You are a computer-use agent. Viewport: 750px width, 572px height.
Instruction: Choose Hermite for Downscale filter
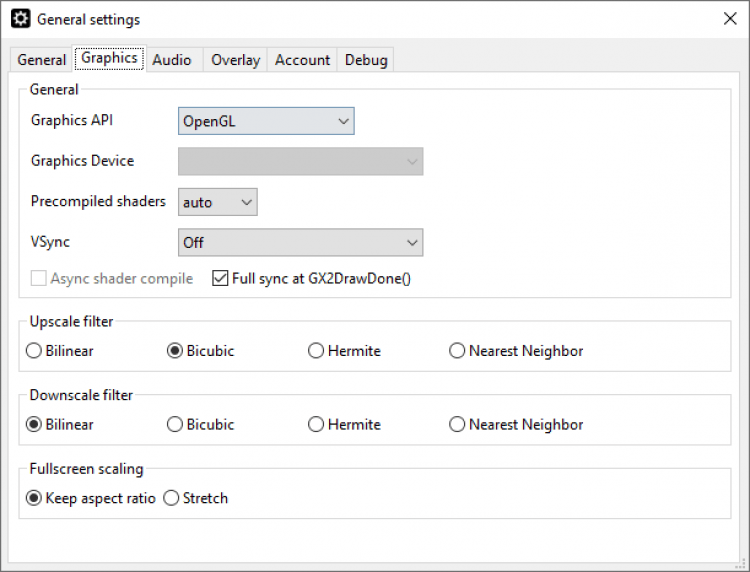tap(316, 425)
